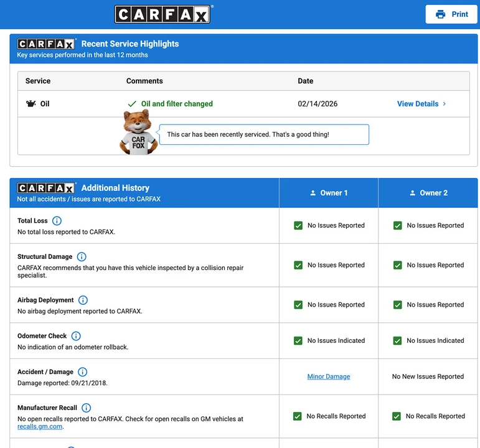Viewport: 480px width, 448px height.
Task: Open the info icon next to Total Loss
Action: (57, 221)
